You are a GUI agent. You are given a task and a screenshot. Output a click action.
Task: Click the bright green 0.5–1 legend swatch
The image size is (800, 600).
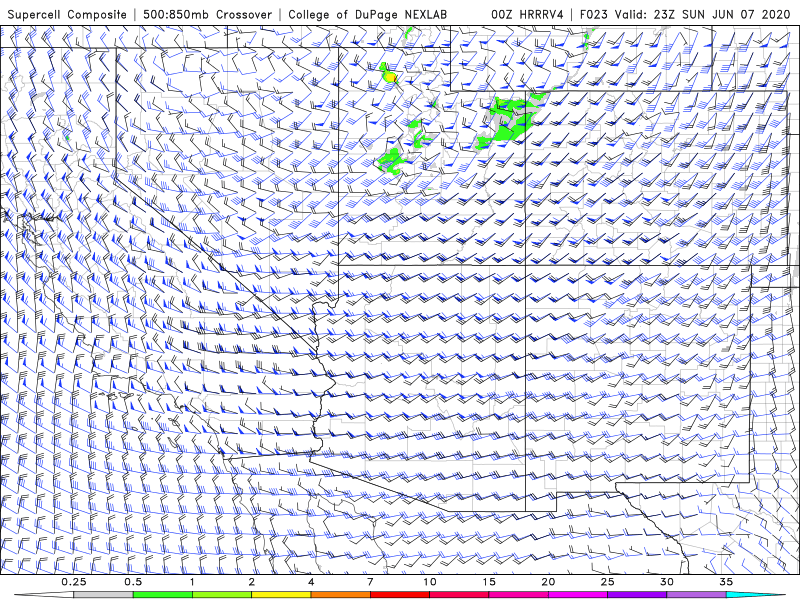click(x=162, y=595)
